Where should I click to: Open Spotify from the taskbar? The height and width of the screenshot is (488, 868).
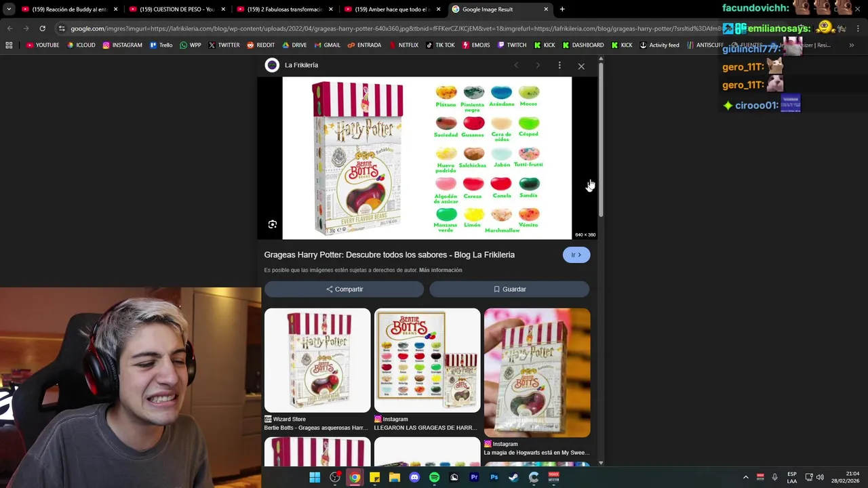tap(434, 477)
